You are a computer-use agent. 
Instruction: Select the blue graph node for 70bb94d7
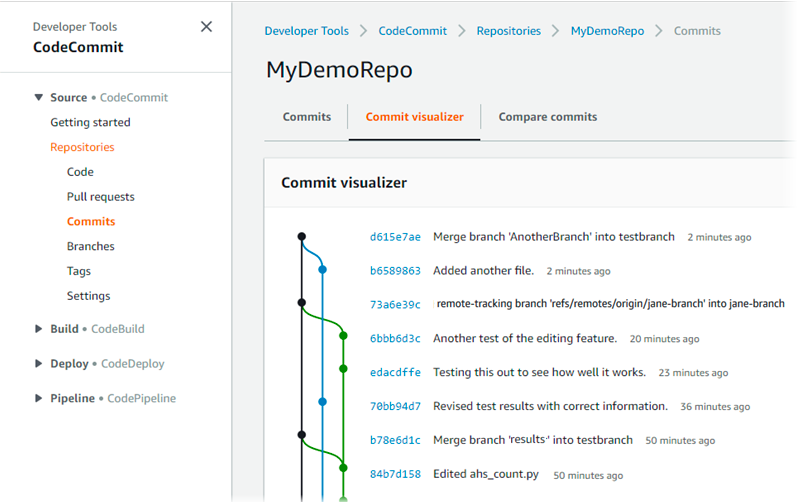coord(322,402)
